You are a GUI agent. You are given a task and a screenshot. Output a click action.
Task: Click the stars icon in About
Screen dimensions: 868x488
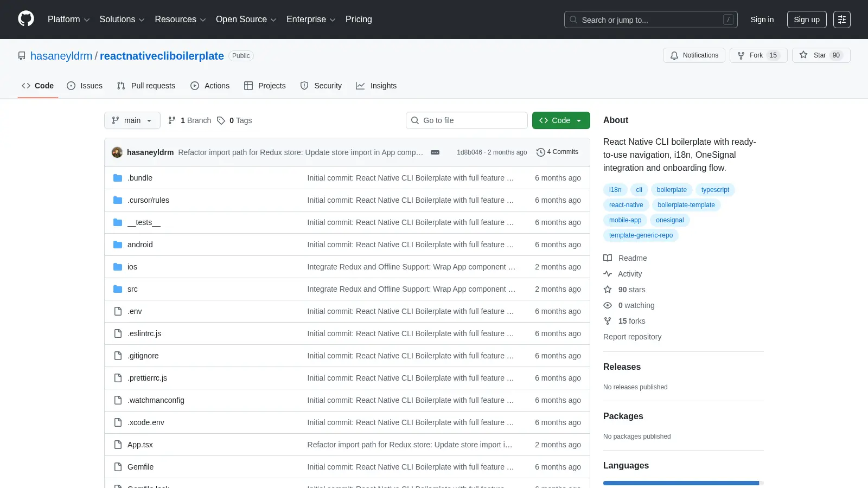point(608,290)
